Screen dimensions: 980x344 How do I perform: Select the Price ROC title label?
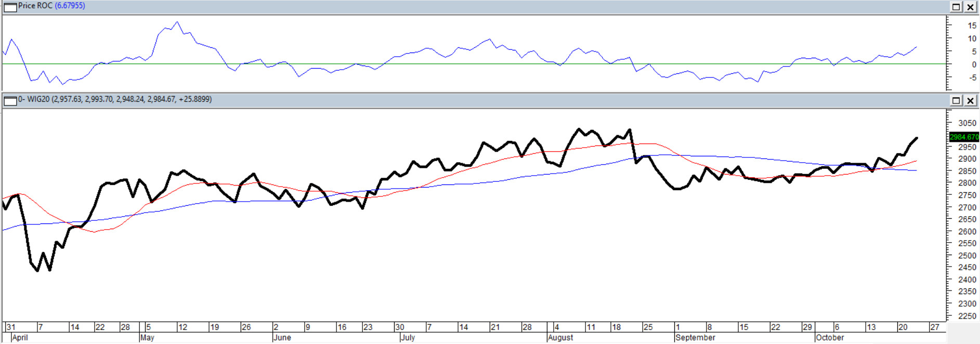(35, 6)
